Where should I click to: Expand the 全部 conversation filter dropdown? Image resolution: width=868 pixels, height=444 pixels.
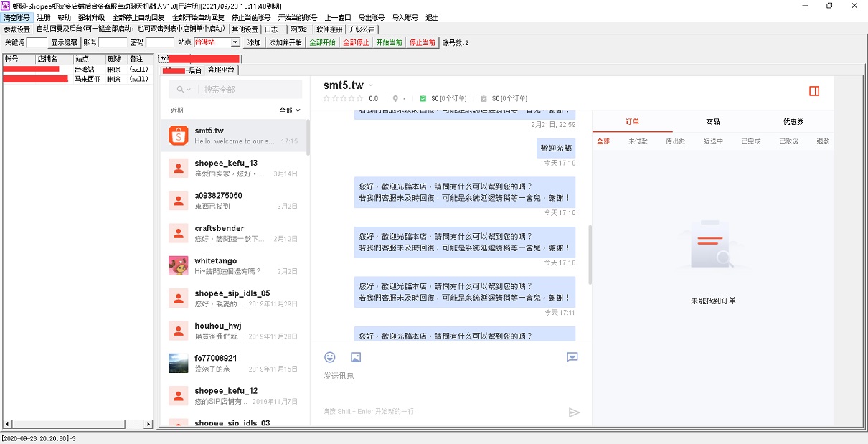[289, 110]
